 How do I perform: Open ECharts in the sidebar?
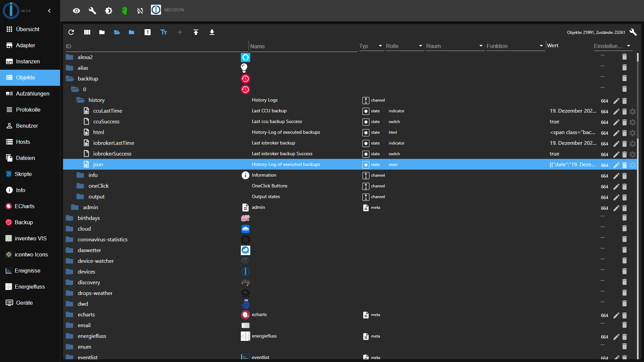click(30, 206)
